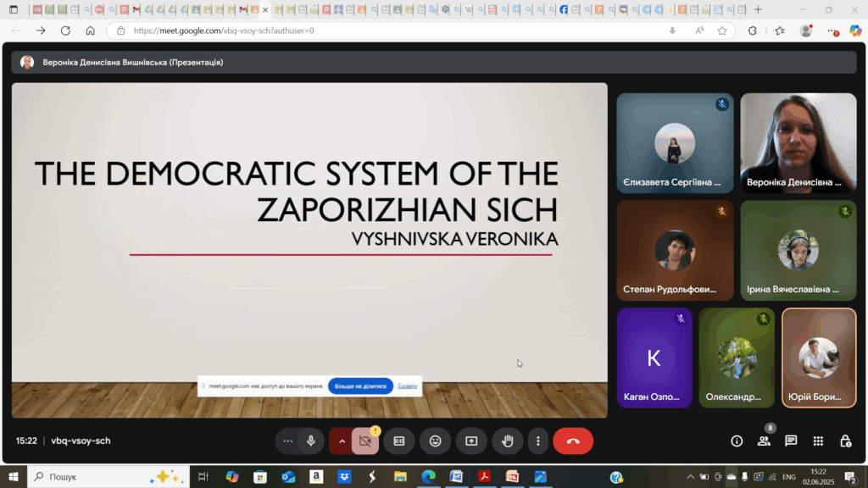Open the taskbar clock showing 02.06.2025
The height and width of the screenshot is (488, 868).
pyautogui.click(x=818, y=477)
